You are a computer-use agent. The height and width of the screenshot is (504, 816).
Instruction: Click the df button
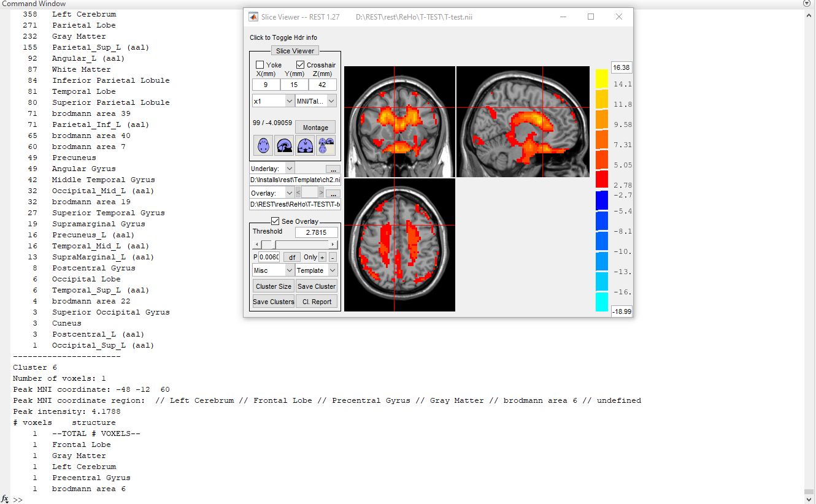[x=292, y=258]
